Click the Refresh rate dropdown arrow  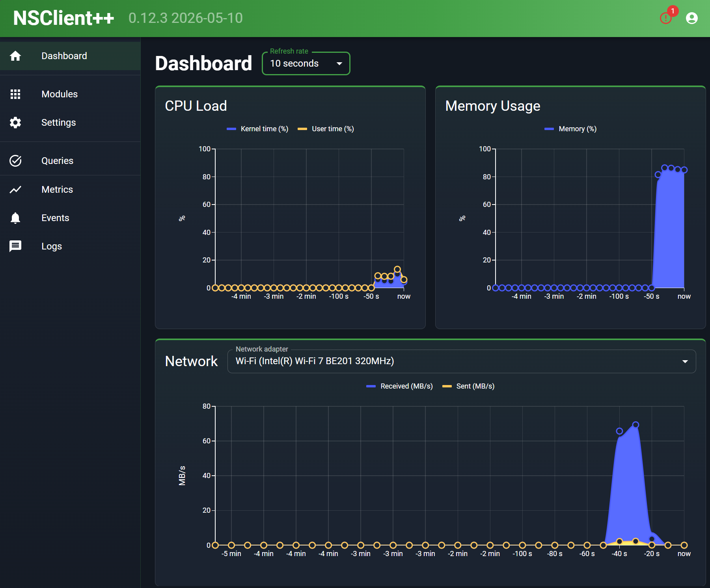click(339, 63)
